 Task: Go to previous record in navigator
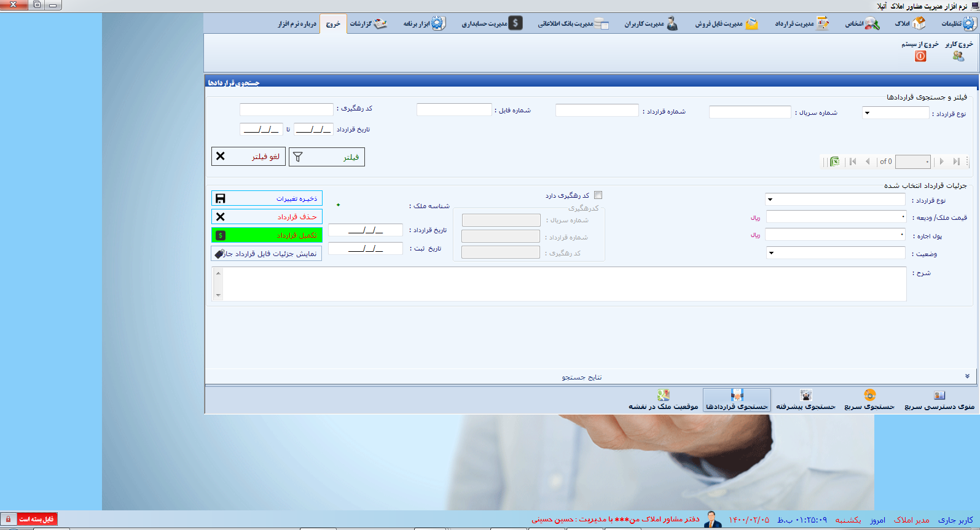(868, 162)
